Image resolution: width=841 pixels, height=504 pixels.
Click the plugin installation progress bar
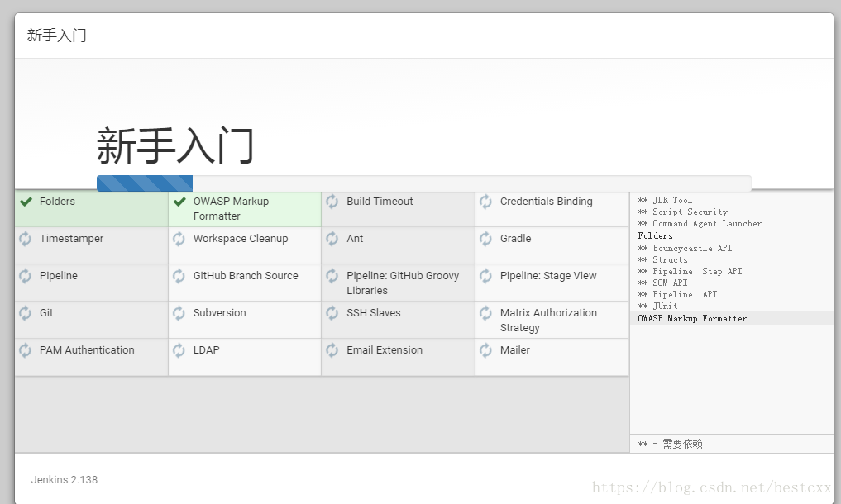[423, 183]
